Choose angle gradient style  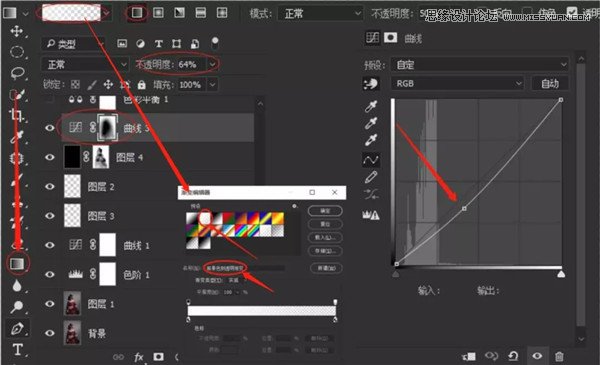179,13
